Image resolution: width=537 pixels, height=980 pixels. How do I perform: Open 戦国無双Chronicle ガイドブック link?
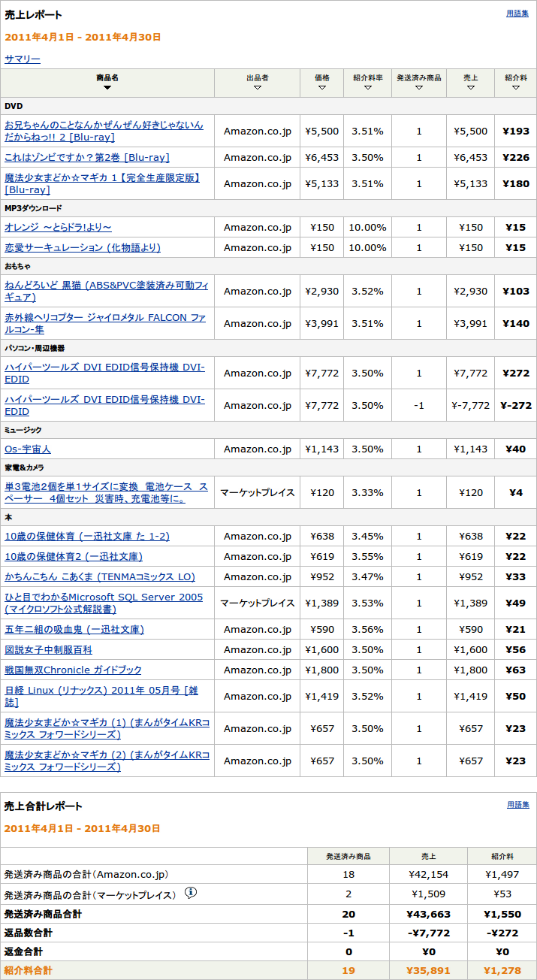click(x=73, y=670)
